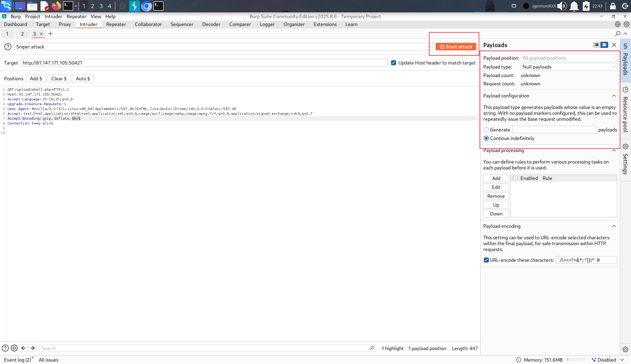This screenshot has height=364, width=631.
Task: Click the back arrow next to search
Action: click(24, 348)
